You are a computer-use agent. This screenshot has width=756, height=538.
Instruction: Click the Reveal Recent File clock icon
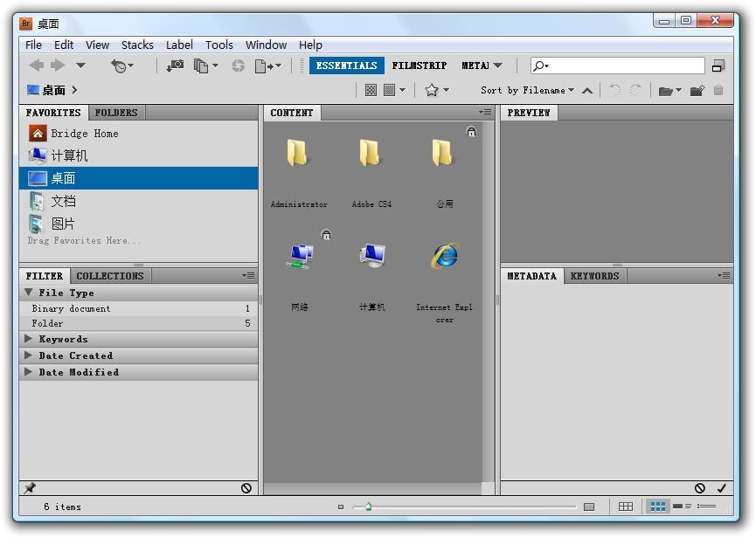[x=120, y=66]
